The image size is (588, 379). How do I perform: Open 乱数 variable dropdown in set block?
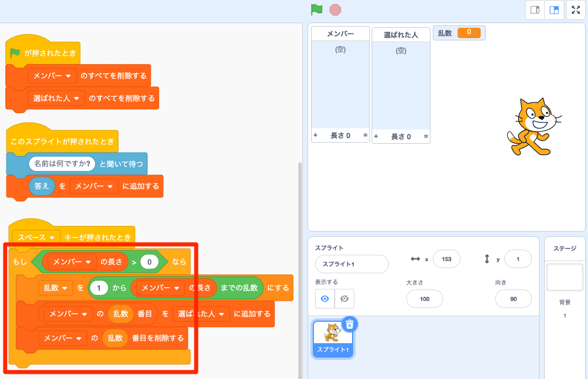point(55,288)
